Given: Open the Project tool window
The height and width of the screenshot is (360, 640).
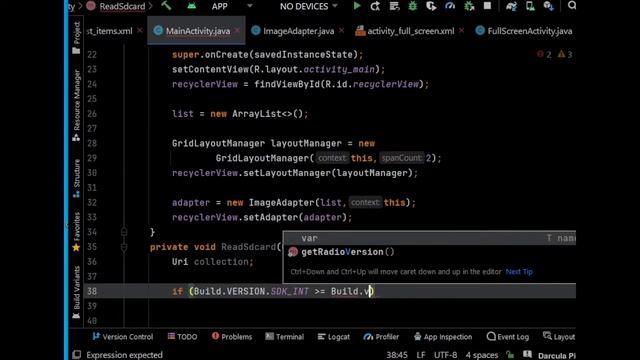Looking at the screenshot, I should pos(76,38).
